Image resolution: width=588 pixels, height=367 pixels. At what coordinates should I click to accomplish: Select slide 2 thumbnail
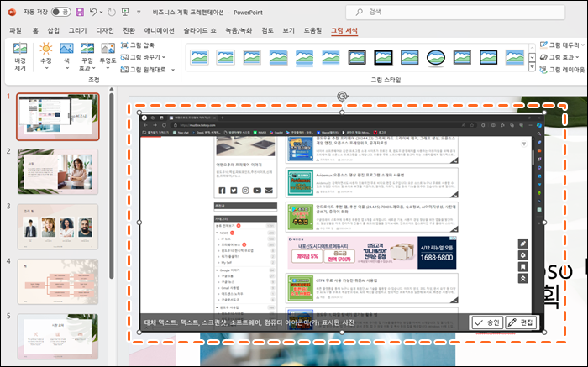tap(58, 171)
